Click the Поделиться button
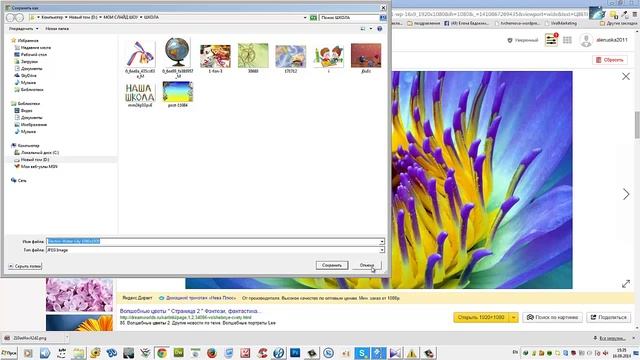 coord(609,317)
